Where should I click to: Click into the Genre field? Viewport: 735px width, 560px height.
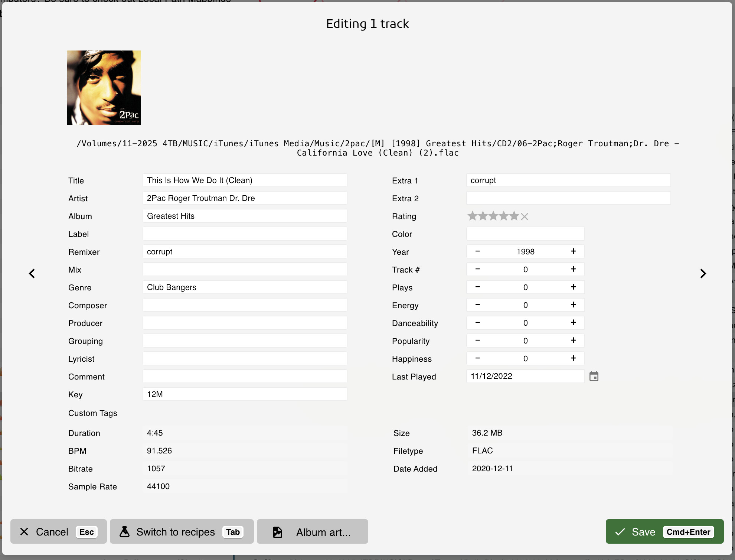244,287
